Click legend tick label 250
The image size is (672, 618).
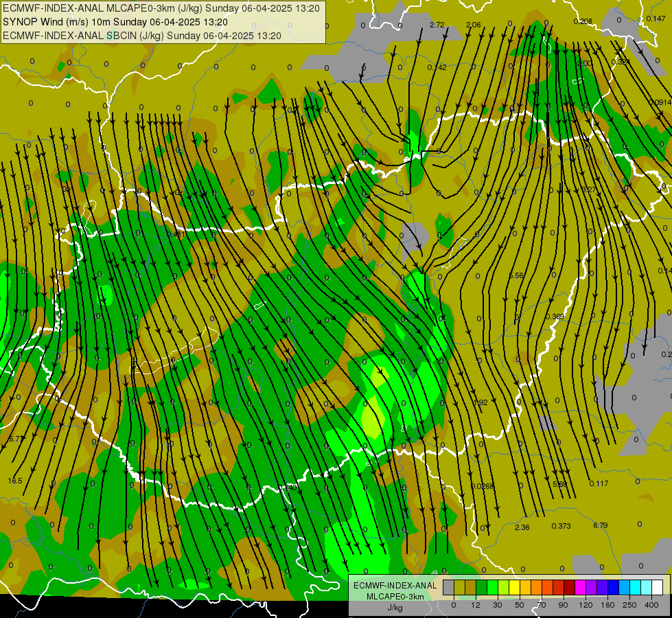629,605
